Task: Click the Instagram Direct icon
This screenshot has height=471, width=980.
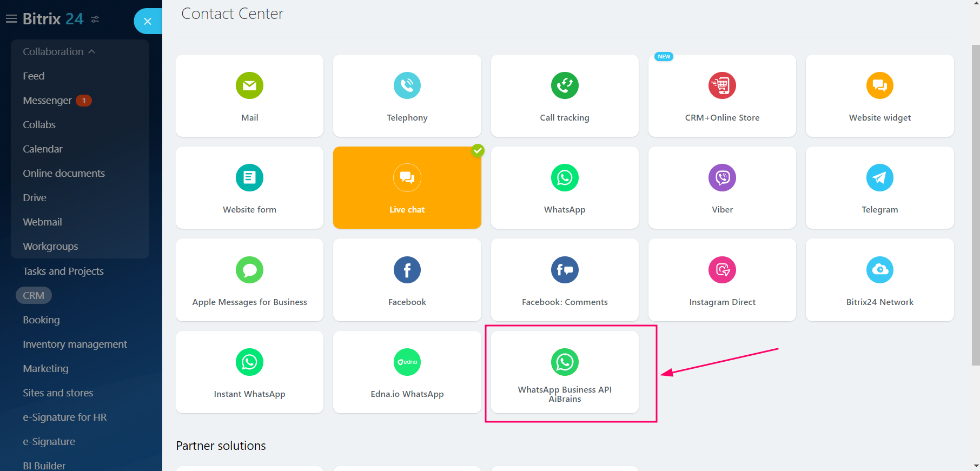Action: click(722, 270)
